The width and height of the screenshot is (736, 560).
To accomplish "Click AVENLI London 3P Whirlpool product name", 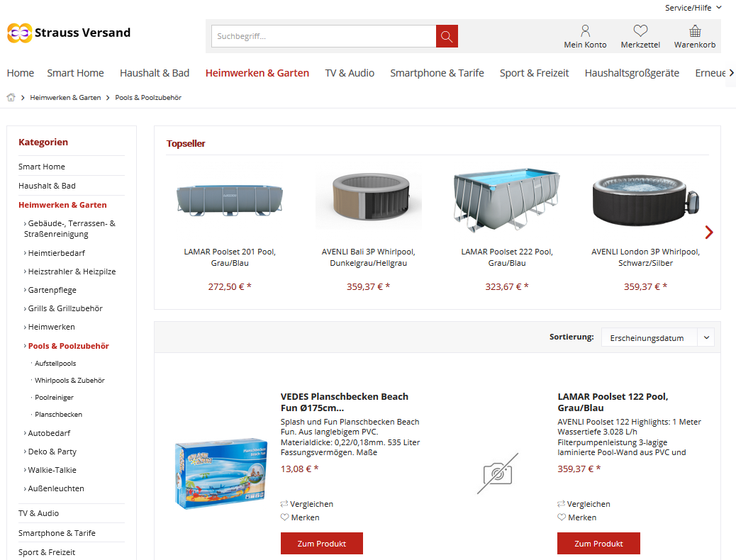I will click(645, 257).
